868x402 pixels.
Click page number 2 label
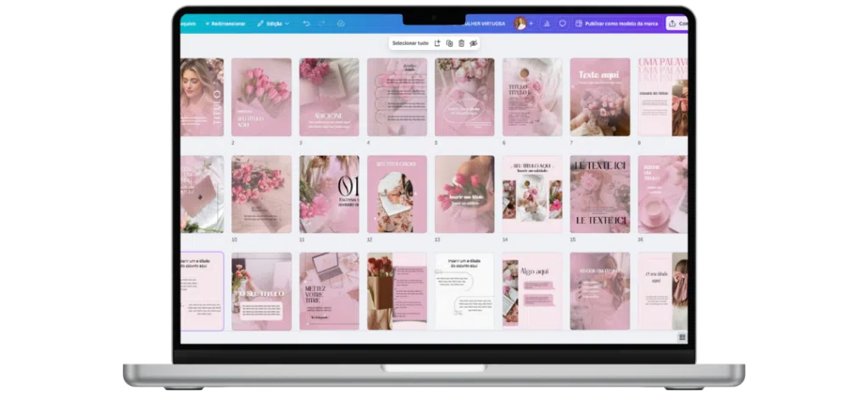tap(233, 142)
